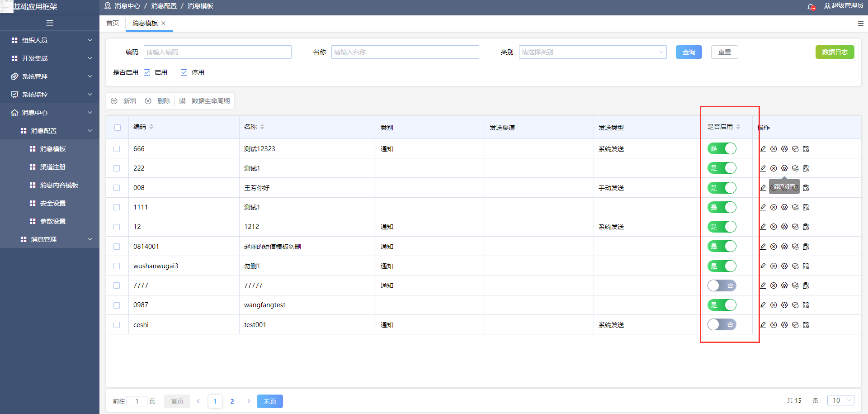This screenshot has width=868, height=414.
Task: Click the 查询 search button
Action: (x=689, y=52)
